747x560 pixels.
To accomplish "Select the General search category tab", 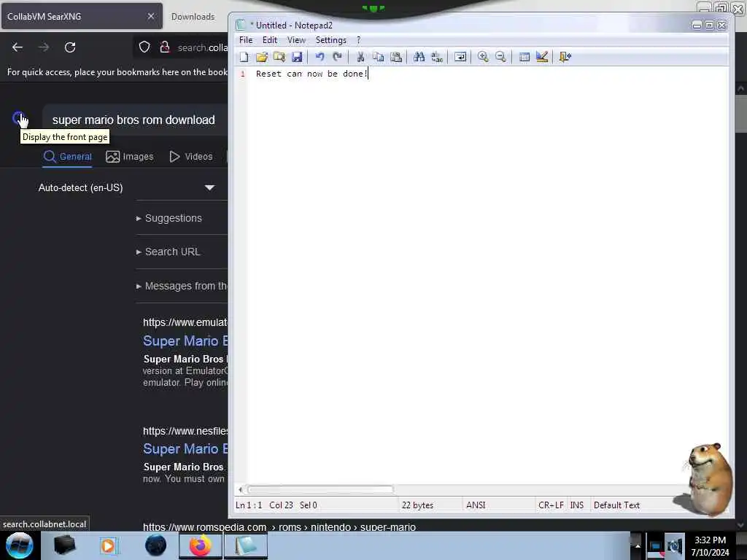I will point(68,156).
